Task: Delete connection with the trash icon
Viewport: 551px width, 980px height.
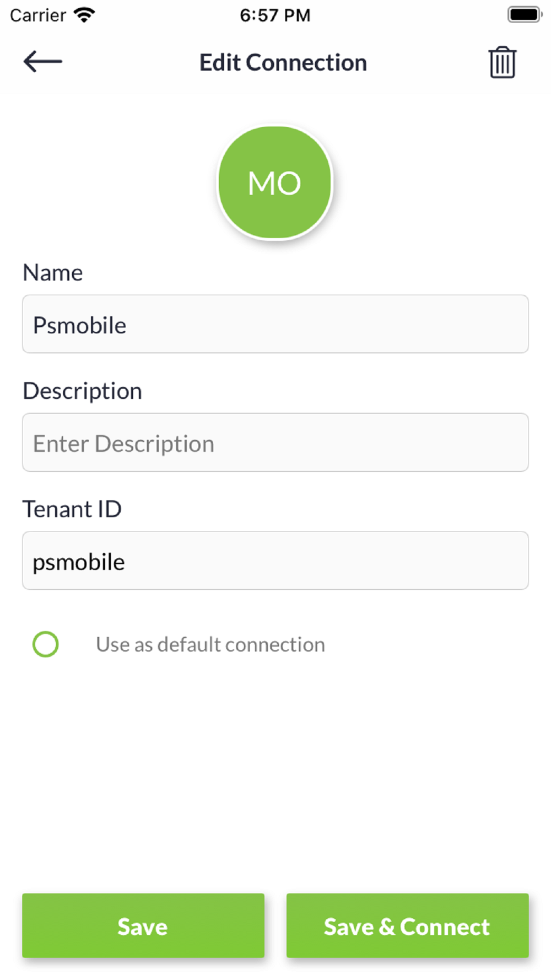Action: pyautogui.click(x=502, y=63)
